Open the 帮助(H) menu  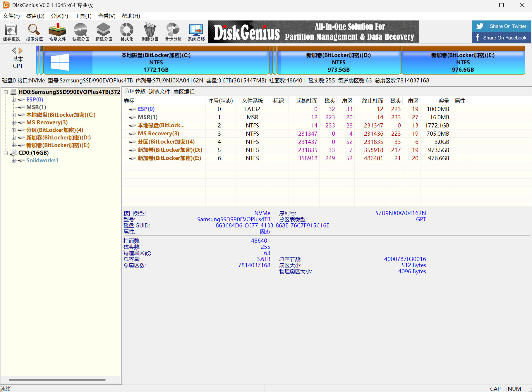(131, 16)
